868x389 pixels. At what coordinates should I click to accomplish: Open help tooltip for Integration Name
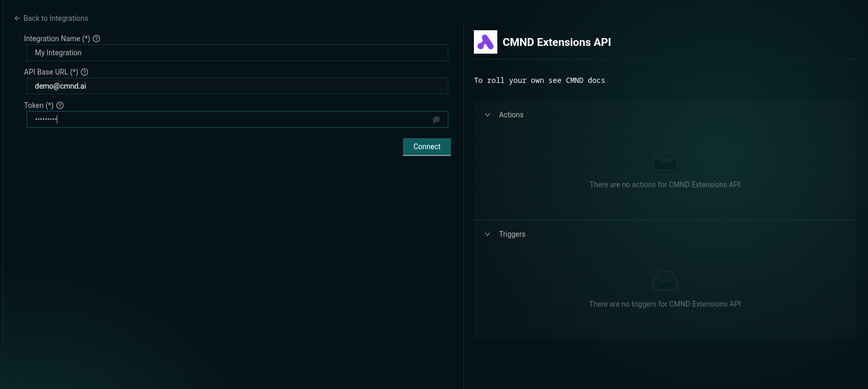(x=96, y=39)
